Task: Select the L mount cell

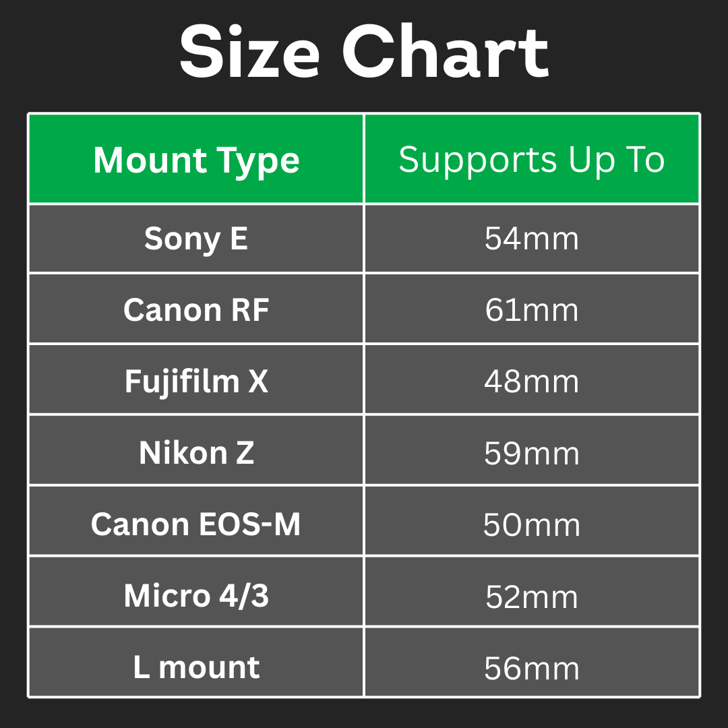Action: coord(196,667)
